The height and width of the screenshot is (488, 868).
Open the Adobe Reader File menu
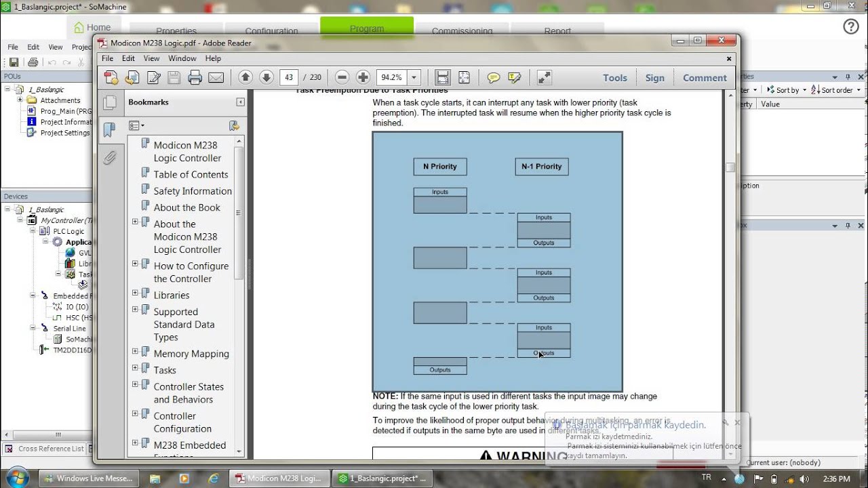tap(108, 59)
